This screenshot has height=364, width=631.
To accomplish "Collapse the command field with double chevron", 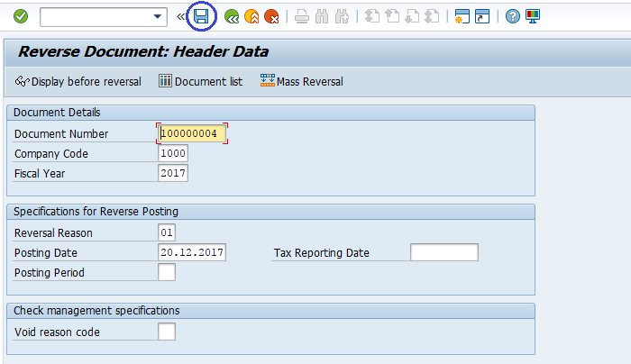I will 180,16.
